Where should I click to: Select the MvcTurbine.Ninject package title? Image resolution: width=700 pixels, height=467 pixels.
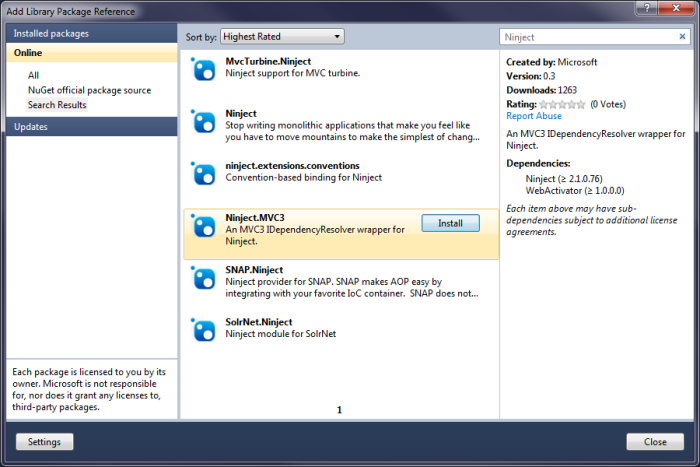[268, 62]
